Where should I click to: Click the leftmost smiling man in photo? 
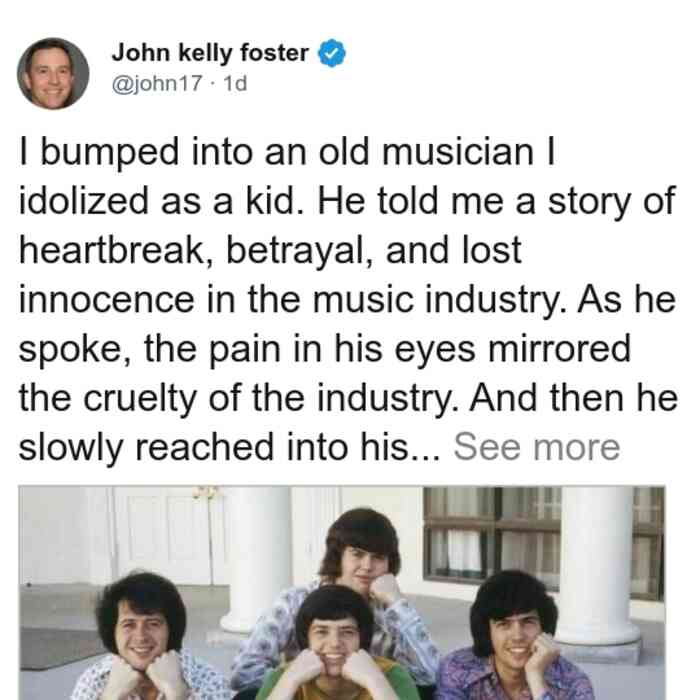(143, 638)
